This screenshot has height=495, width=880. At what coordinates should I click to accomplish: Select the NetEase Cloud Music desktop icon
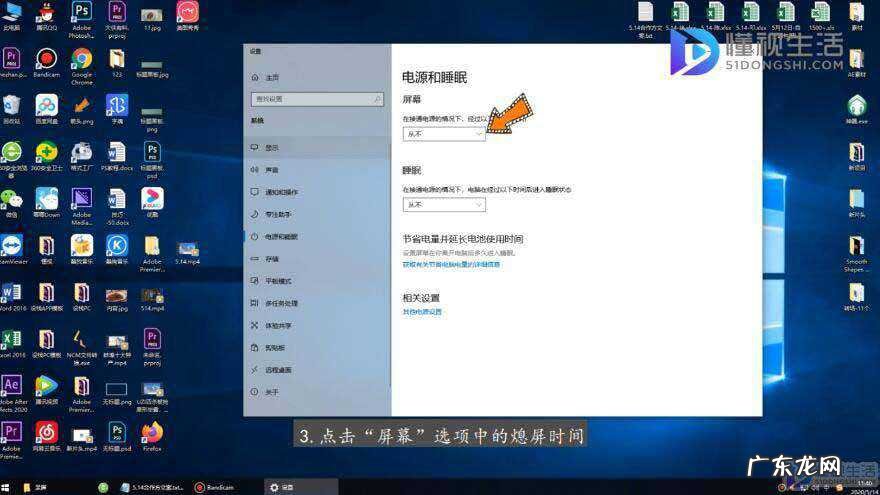(47, 437)
